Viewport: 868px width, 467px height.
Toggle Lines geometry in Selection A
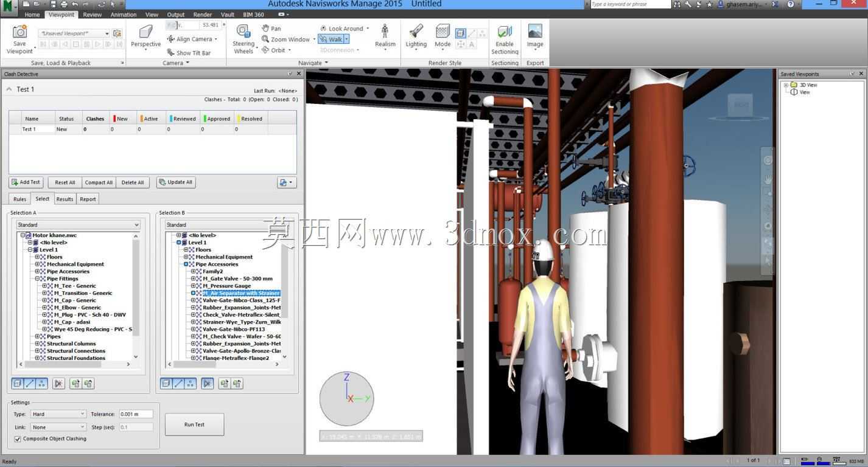coord(29,384)
